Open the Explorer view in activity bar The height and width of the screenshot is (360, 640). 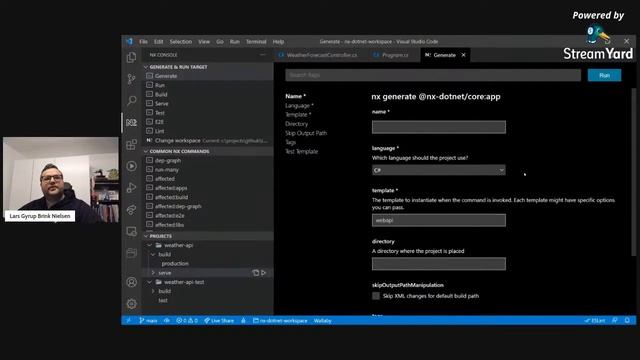[x=131, y=57]
